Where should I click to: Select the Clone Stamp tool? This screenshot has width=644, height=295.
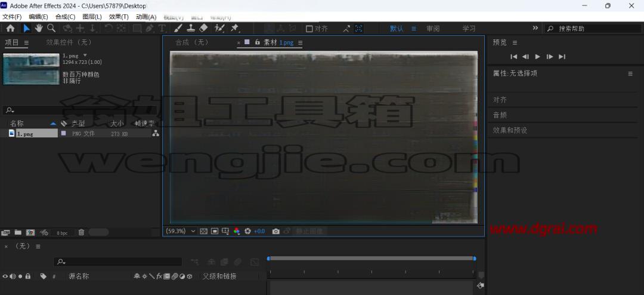click(x=191, y=28)
